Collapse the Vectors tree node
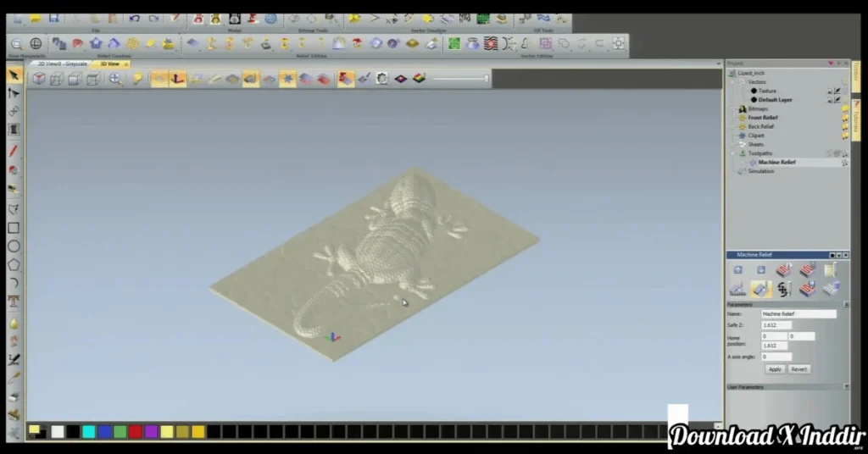Image resolution: width=868 pixels, height=454 pixels. (734, 81)
